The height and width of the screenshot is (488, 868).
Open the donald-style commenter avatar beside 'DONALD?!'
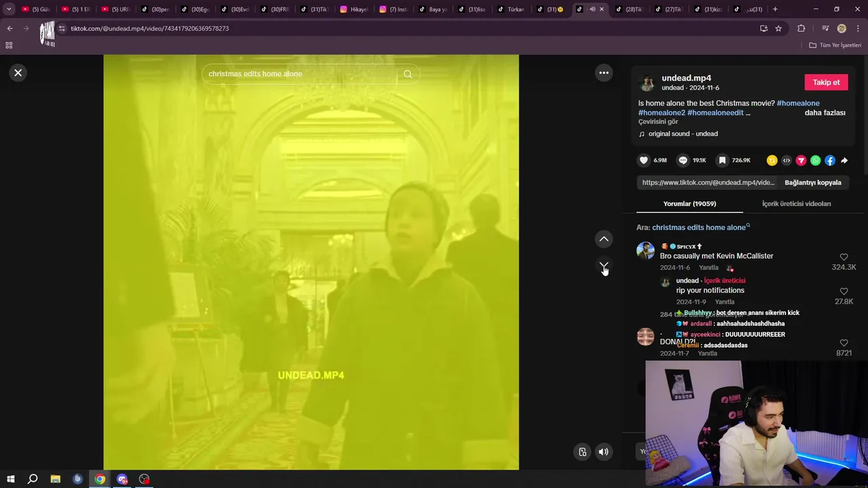(x=646, y=337)
